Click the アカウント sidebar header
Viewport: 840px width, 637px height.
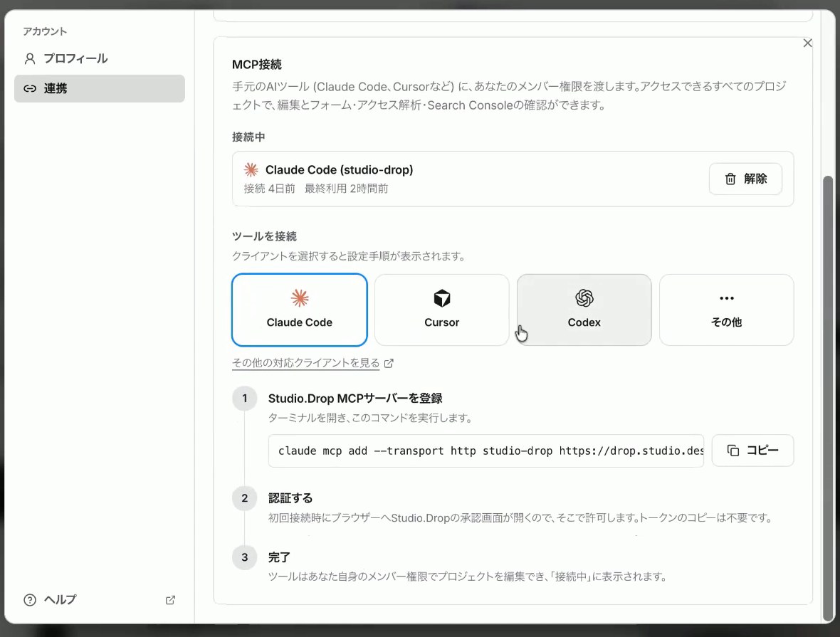click(45, 31)
